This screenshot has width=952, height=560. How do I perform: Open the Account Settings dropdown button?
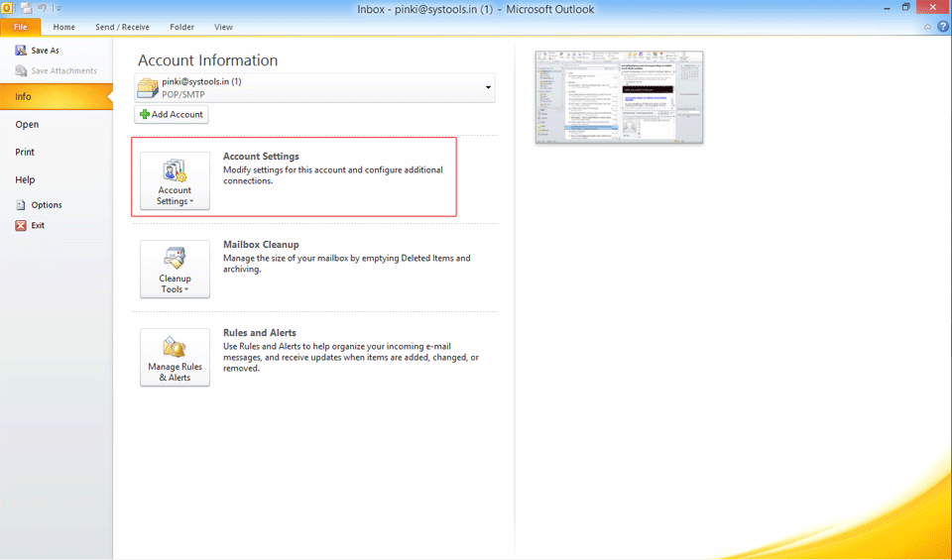click(x=175, y=180)
